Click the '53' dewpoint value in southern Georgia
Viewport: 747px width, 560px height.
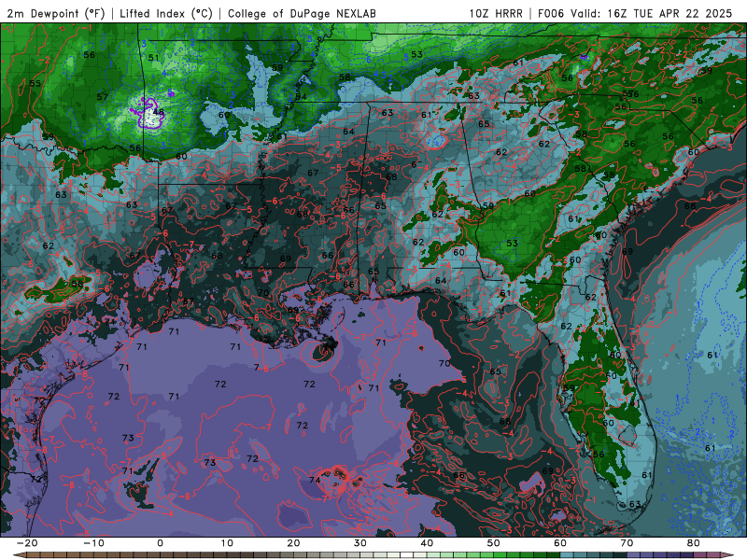(x=512, y=243)
